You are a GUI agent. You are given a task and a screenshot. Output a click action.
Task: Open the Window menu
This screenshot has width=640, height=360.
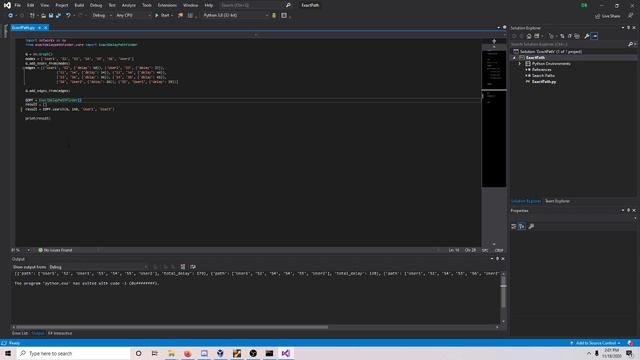tap(190, 5)
